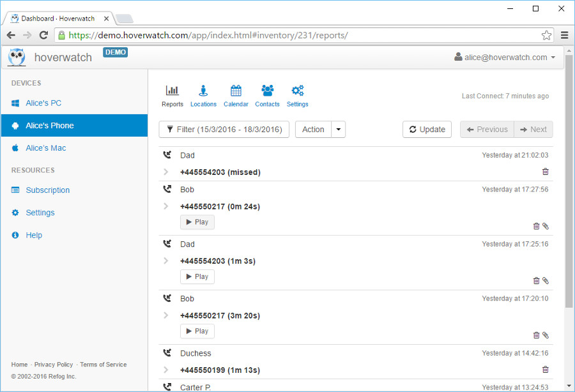This screenshot has height=392, width=575.
Task: Click the page vertical scrollbar
Action: 569,181
